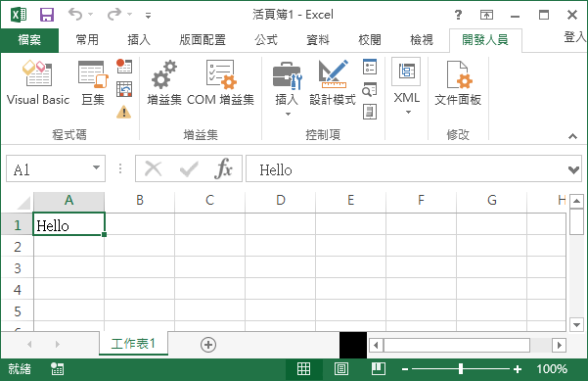Open the redo history dropdown arrow
588x381 pixels.
130,15
